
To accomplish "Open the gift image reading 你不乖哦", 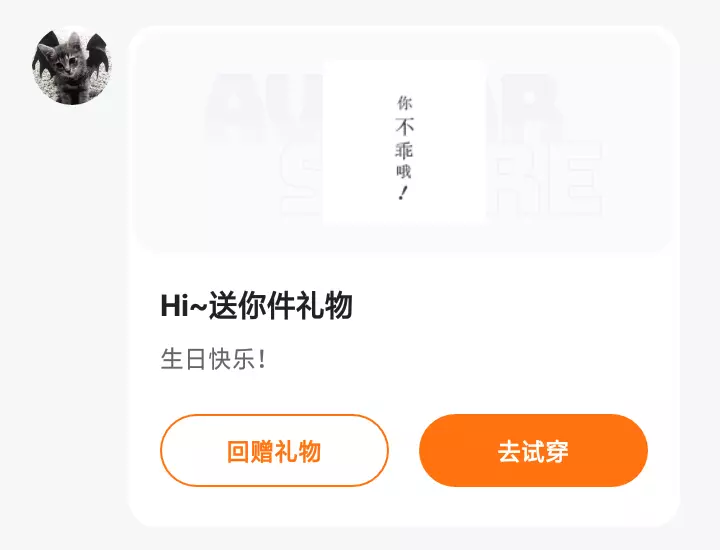I will pyautogui.click(x=405, y=142).
